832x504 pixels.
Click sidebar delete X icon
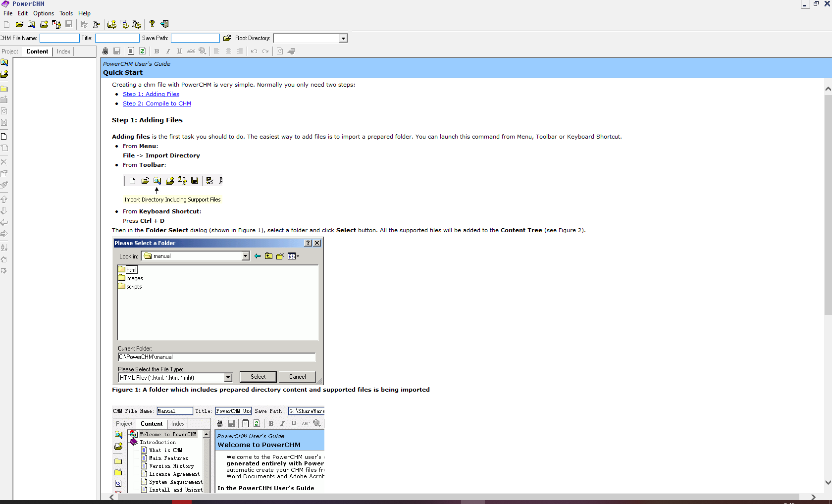4,162
